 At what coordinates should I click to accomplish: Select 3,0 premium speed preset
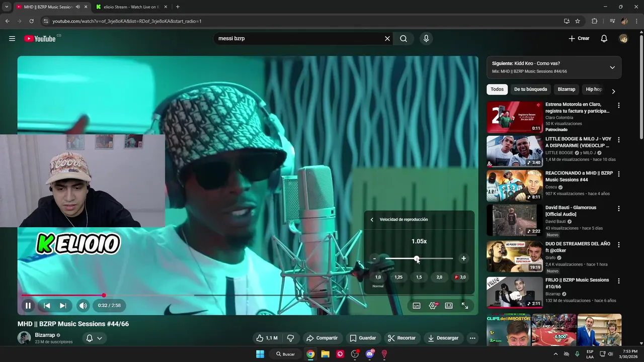460,277
